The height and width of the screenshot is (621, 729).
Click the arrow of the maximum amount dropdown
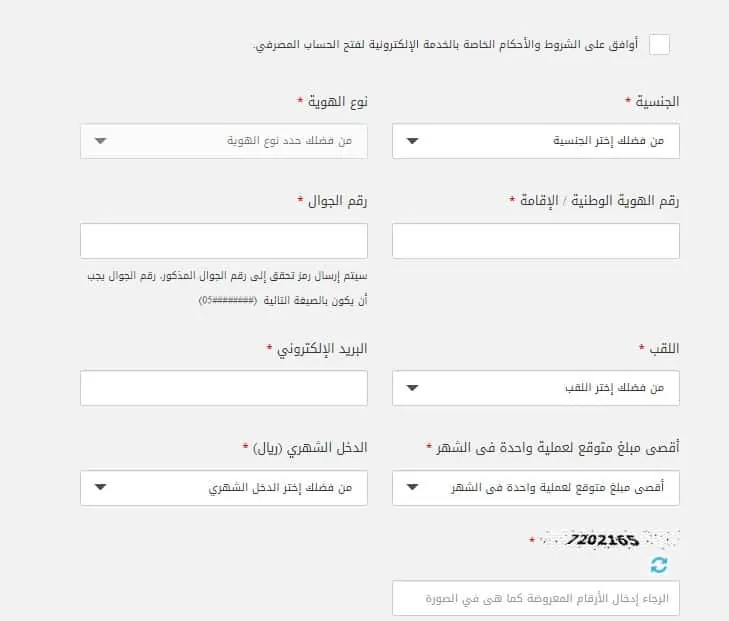412,488
